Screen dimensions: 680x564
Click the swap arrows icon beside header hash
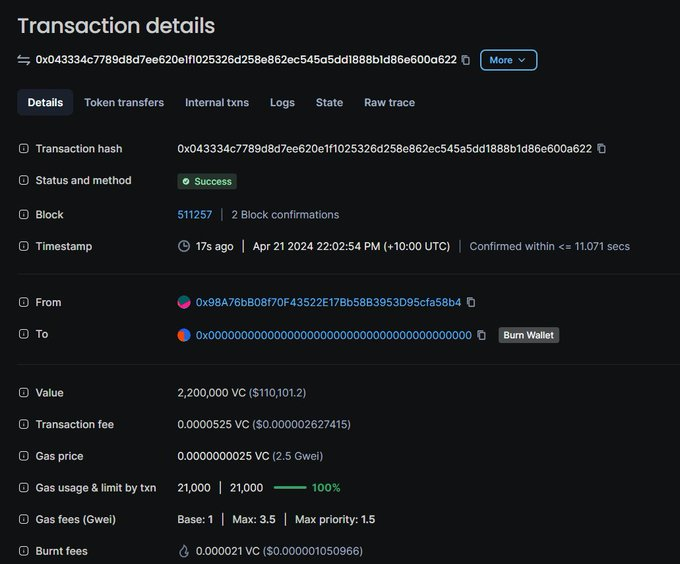(24, 60)
